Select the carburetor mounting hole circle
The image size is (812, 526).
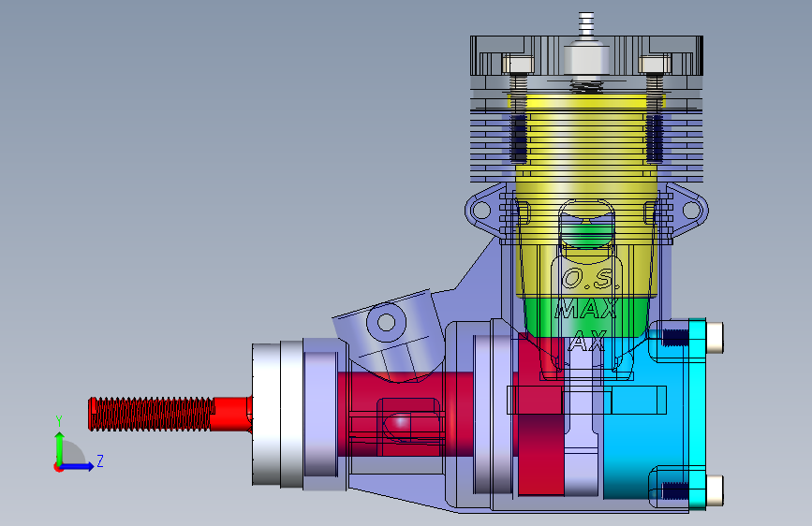(x=386, y=322)
